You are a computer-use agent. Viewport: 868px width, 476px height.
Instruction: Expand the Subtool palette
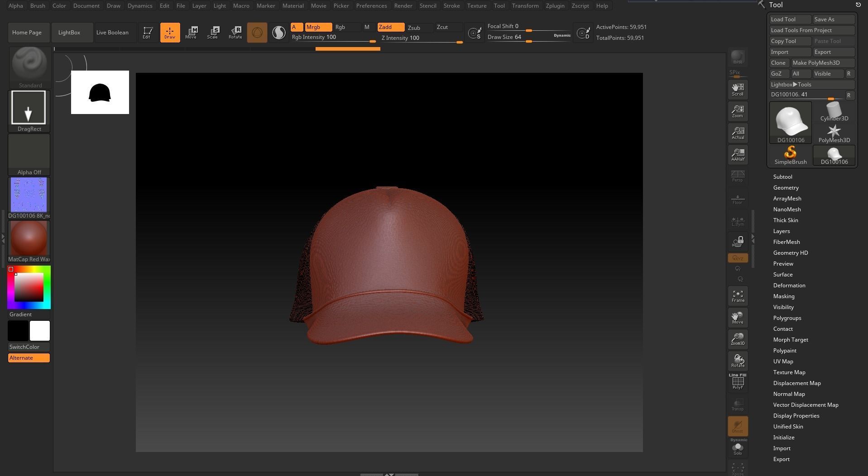(782, 177)
